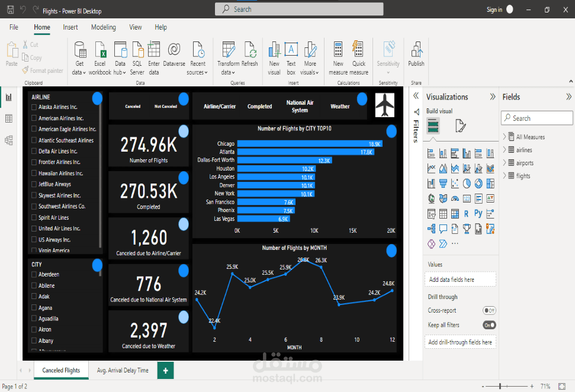This screenshot has height=392, width=575.
Task: Check United Air Lines Inc. filter
Action: [34, 229]
